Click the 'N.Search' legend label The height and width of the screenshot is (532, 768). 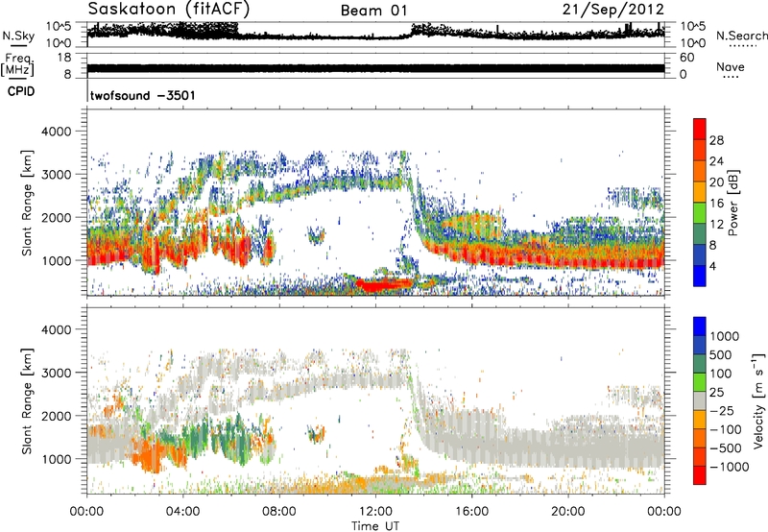coord(741,36)
